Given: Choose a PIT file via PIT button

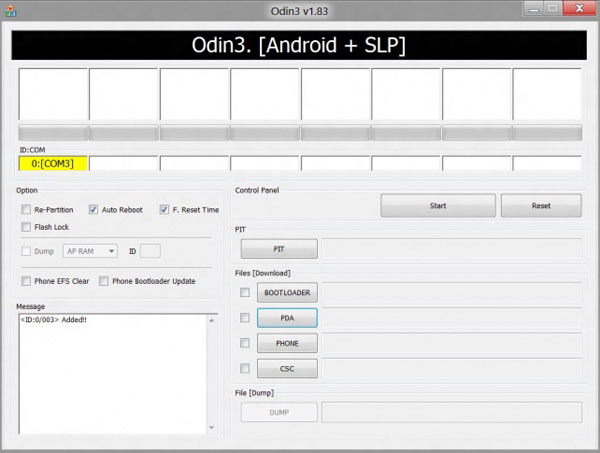Looking at the screenshot, I should (x=279, y=249).
